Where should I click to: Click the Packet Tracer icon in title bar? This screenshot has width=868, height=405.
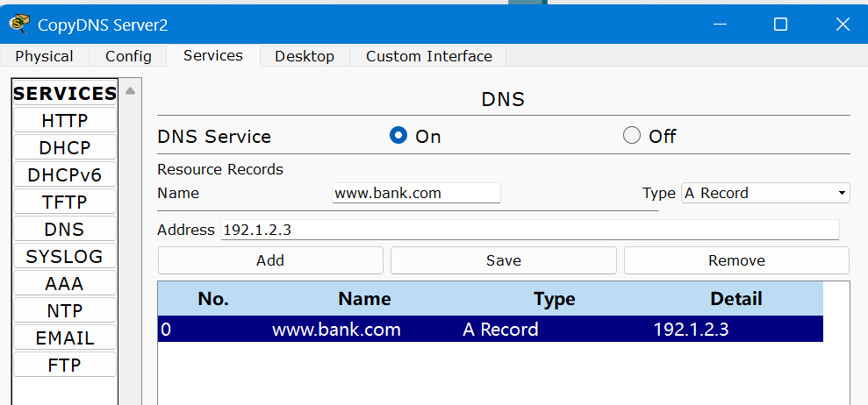pos(19,24)
